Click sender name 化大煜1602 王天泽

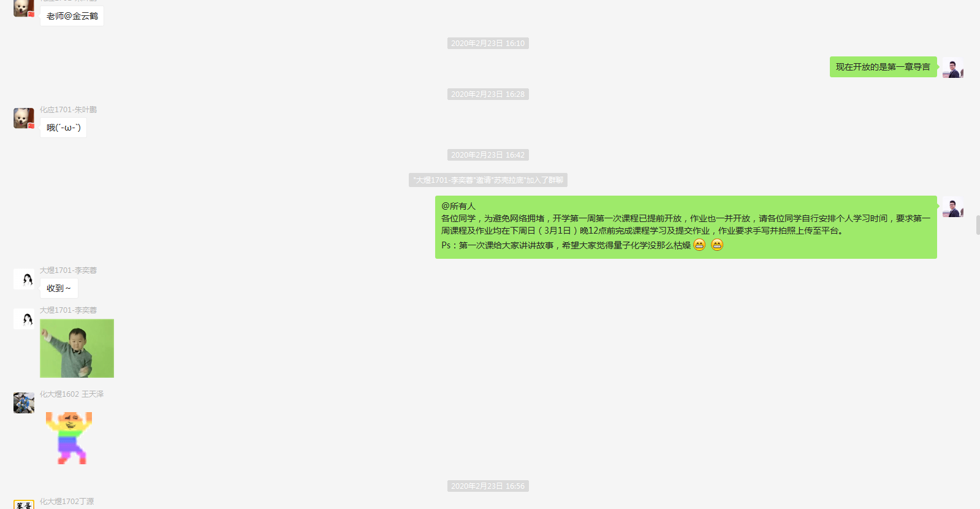[72, 394]
